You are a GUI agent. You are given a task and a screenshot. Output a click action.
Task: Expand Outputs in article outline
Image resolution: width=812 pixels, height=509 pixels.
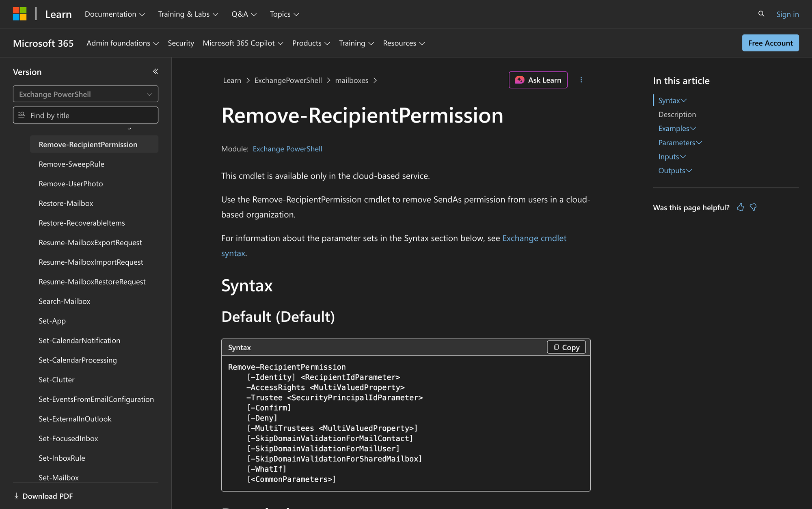(x=675, y=170)
